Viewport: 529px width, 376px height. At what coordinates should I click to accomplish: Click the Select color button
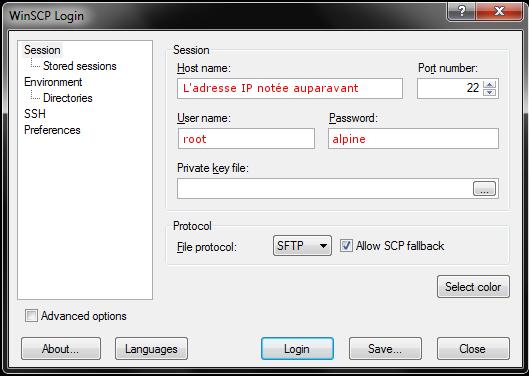pyautogui.click(x=473, y=287)
